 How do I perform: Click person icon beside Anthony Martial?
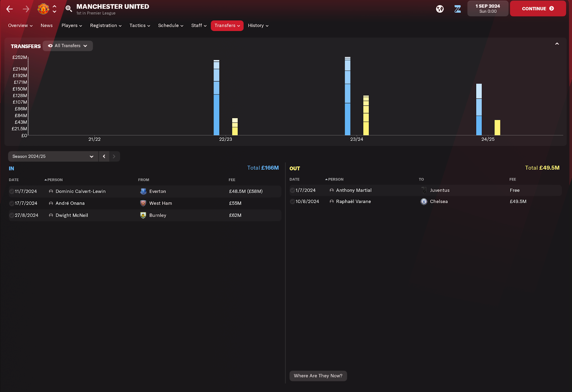331,190
